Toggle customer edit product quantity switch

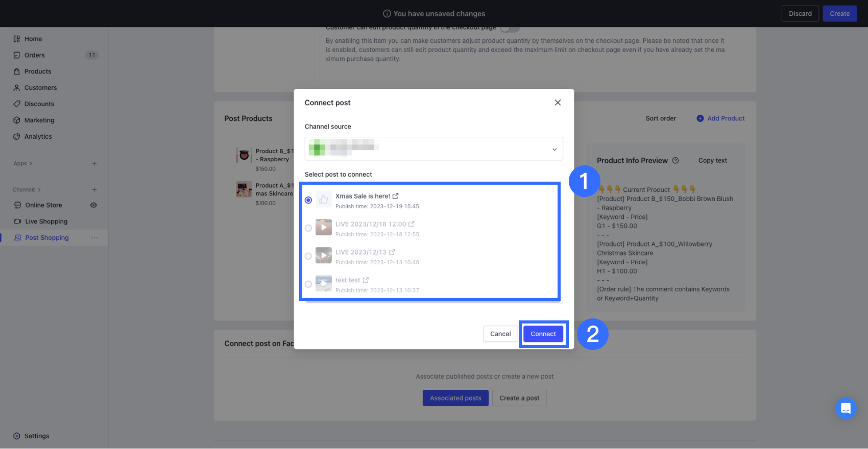tap(510, 29)
